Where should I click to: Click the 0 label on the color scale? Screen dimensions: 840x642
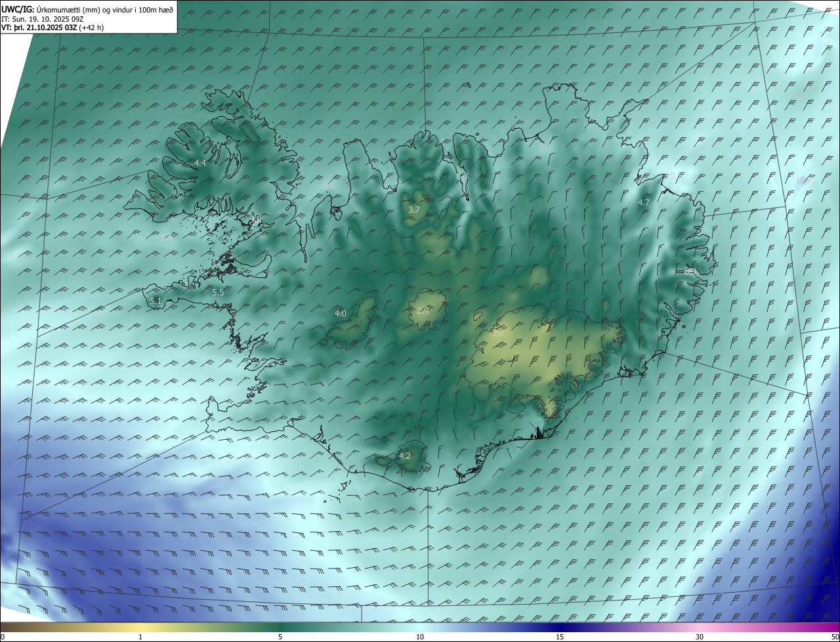pos(3,637)
